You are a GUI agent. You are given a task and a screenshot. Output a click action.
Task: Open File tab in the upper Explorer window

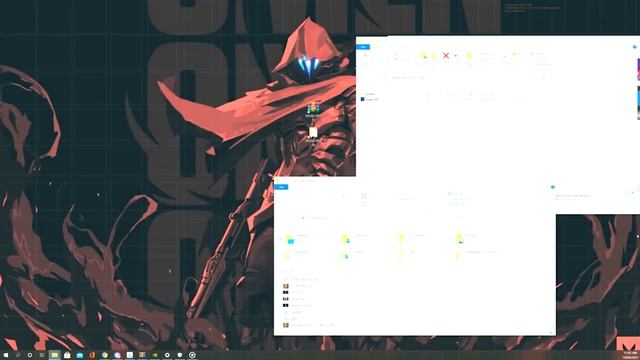pos(363,47)
